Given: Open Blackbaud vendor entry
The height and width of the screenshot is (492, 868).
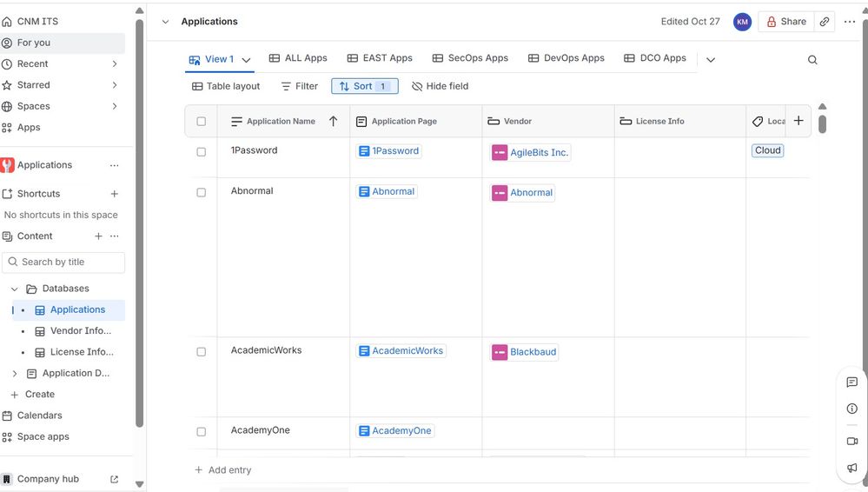Looking at the screenshot, I should (524, 352).
